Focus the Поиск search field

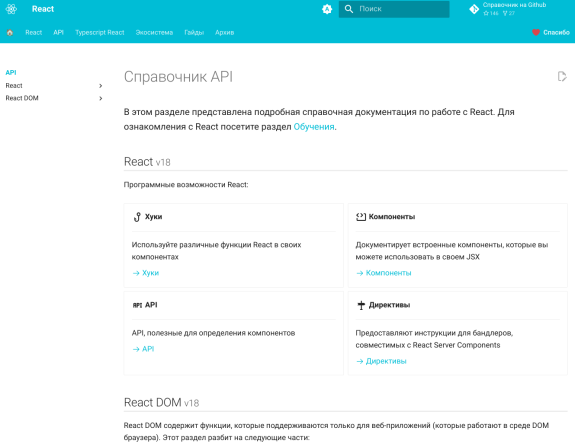point(394,9)
